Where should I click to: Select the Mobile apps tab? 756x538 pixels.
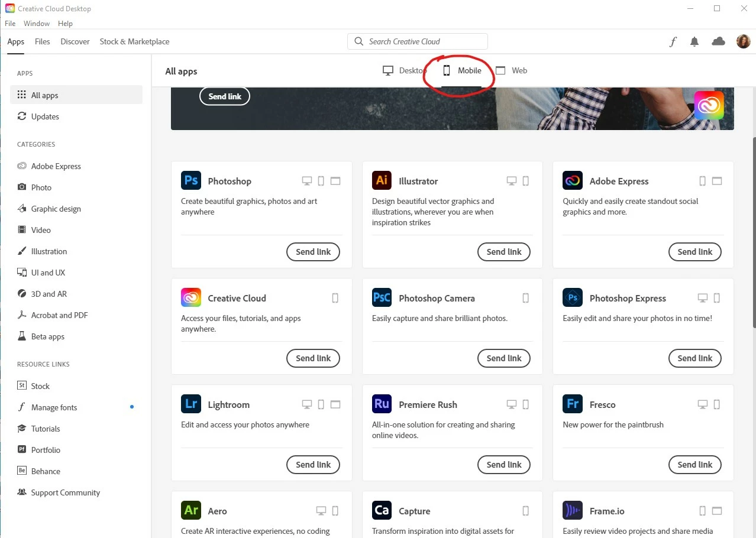click(x=462, y=70)
